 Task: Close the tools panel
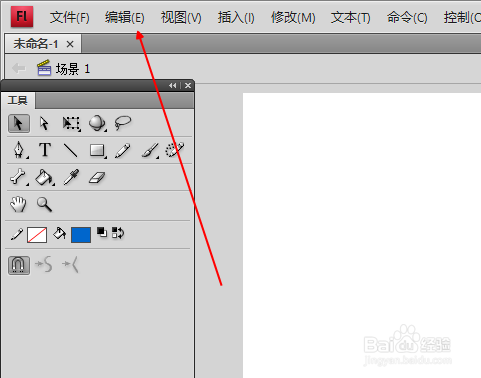[x=188, y=86]
